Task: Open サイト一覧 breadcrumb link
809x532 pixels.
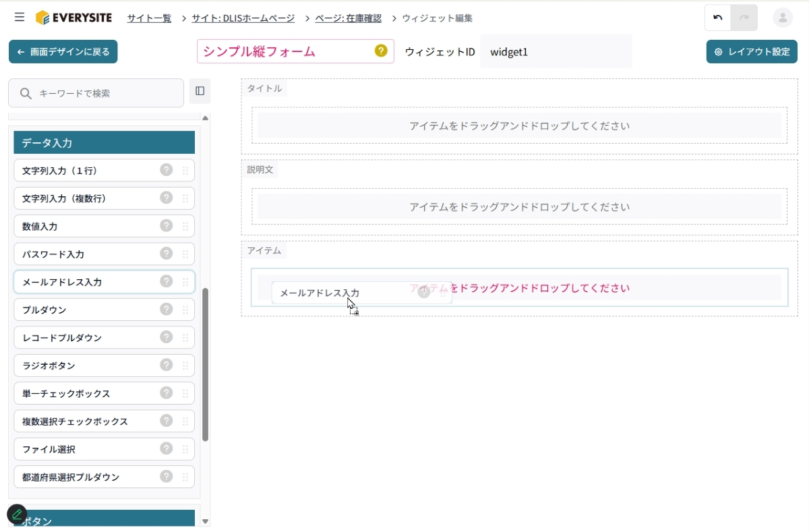Action: tap(149, 18)
